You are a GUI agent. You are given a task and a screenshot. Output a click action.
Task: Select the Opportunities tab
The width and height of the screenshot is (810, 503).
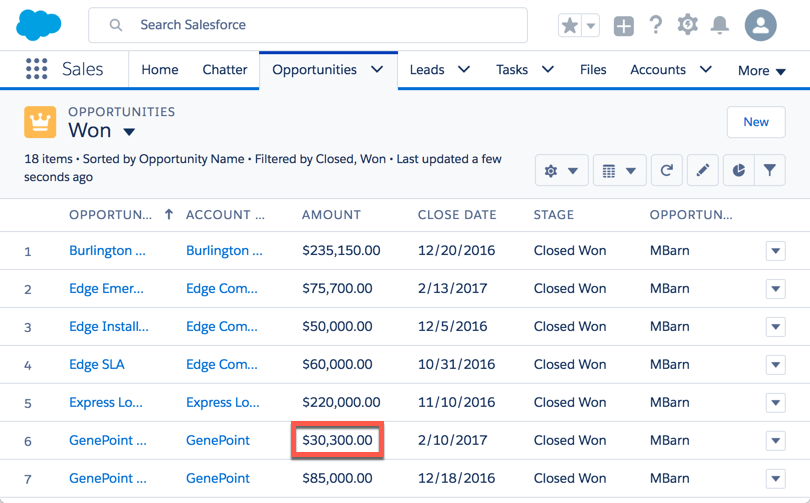coord(314,70)
